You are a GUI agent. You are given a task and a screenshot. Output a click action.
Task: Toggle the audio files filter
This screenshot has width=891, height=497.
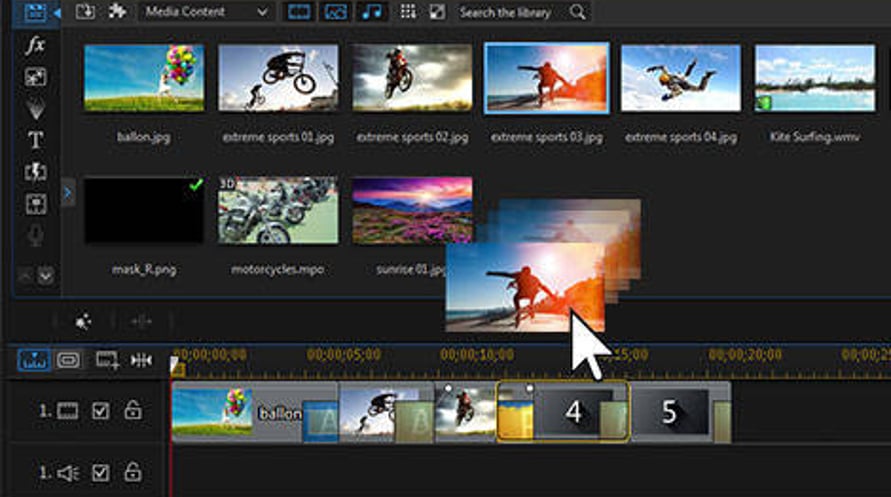[372, 12]
